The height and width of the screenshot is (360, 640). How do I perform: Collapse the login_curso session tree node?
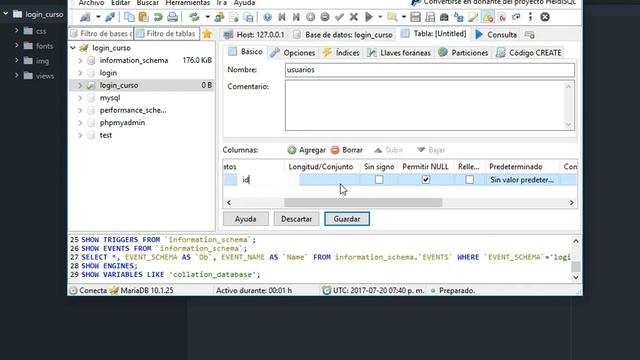[73, 48]
